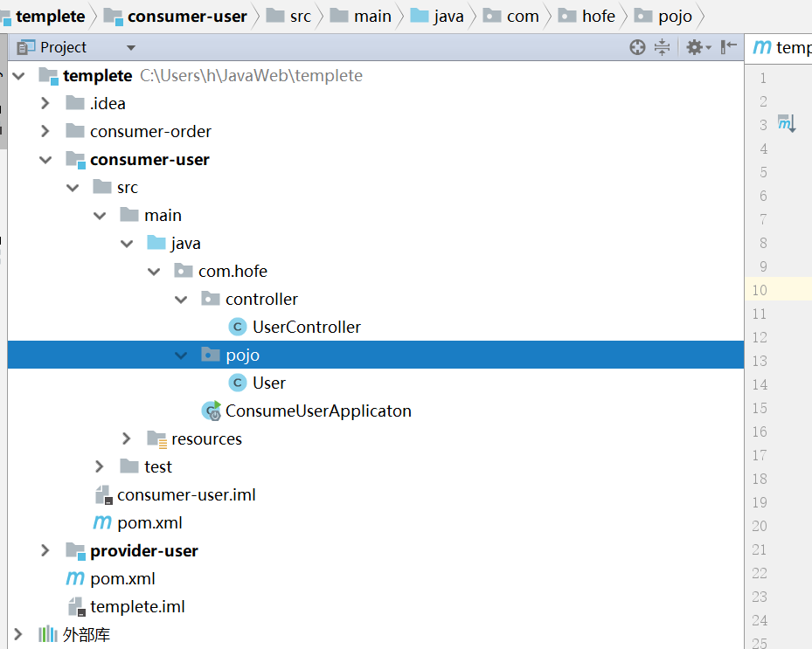Screen dimensions: 812x649
Task: Click the controller package folder icon
Action: click(x=211, y=299)
